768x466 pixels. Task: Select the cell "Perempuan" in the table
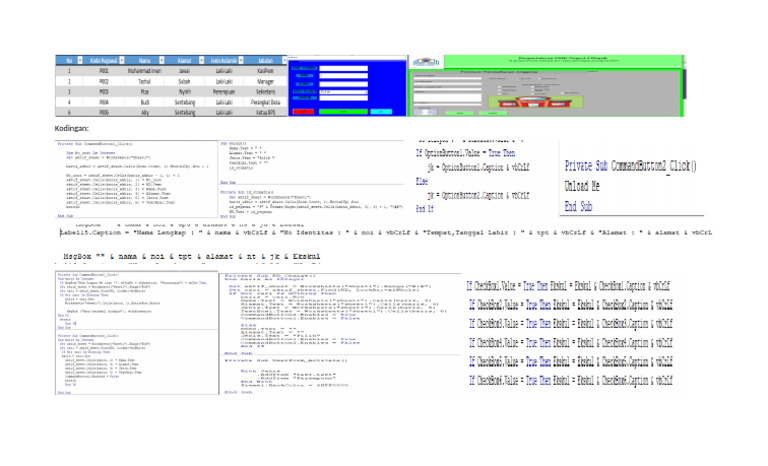pyautogui.click(x=224, y=92)
